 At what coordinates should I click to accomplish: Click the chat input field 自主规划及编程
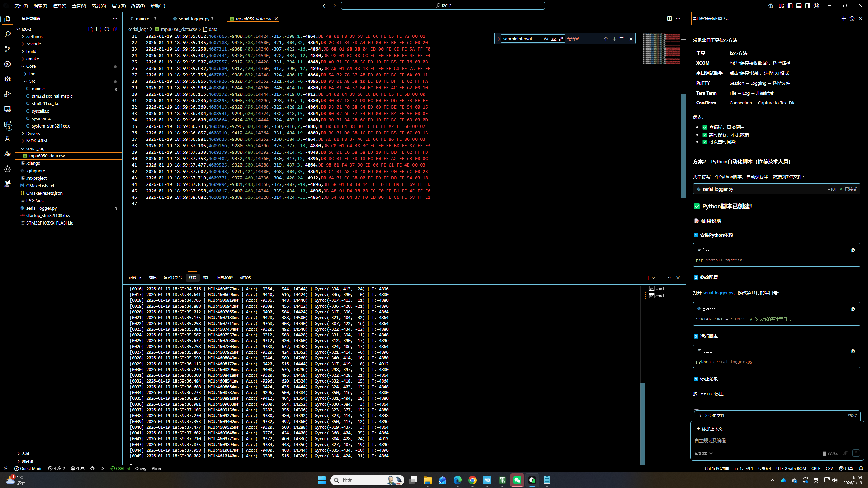(x=746, y=440)
